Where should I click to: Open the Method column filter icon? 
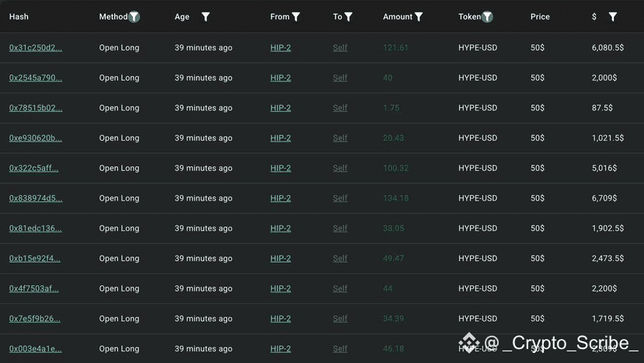tap(134, 17)
